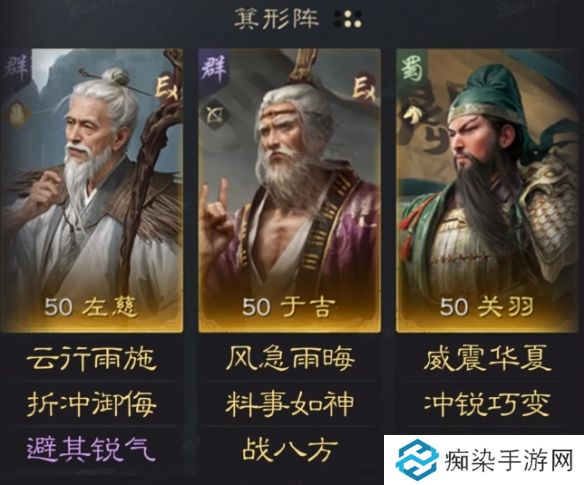This screenshot has width=584, height=485.
Task: Click the 蜀 faction badge on 关羽 card
Action: (412, 70)
